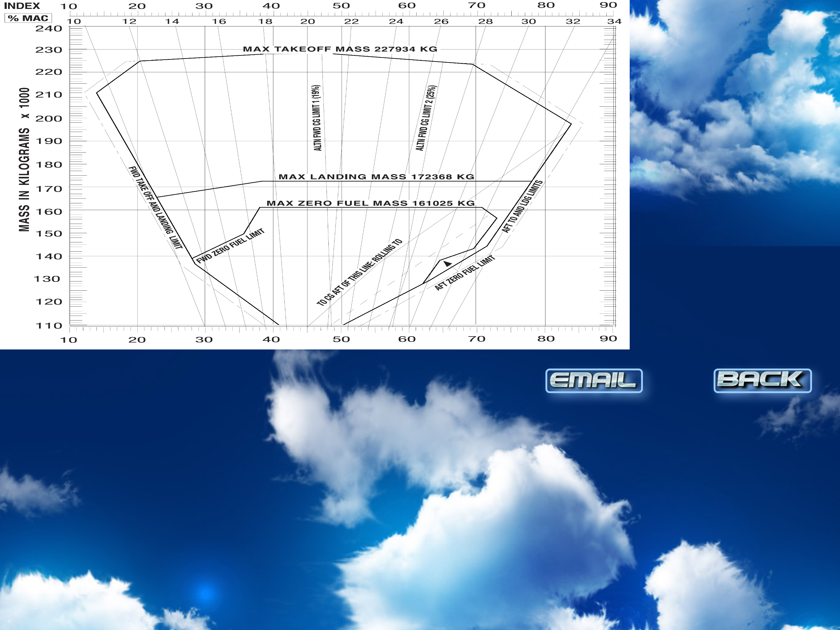Click the black triangle CG marker

click(448, 264)
